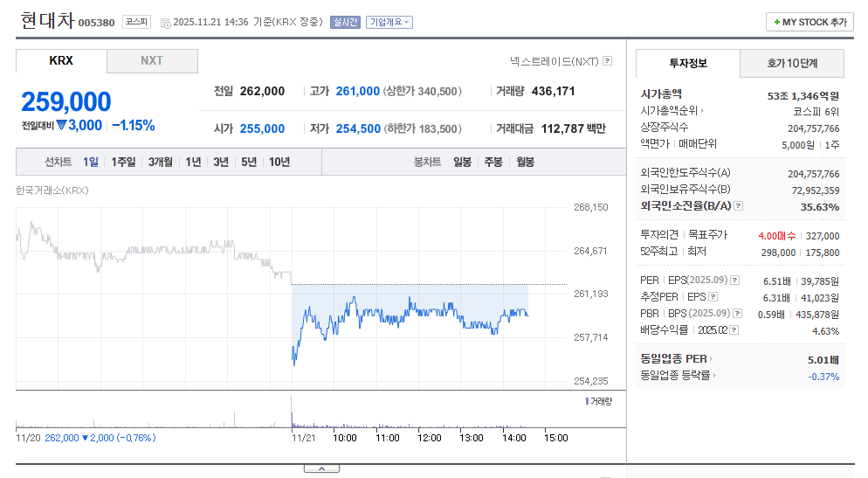The image size is (868, 478).
Task: Click the current price 259,000
Action: 65,102
